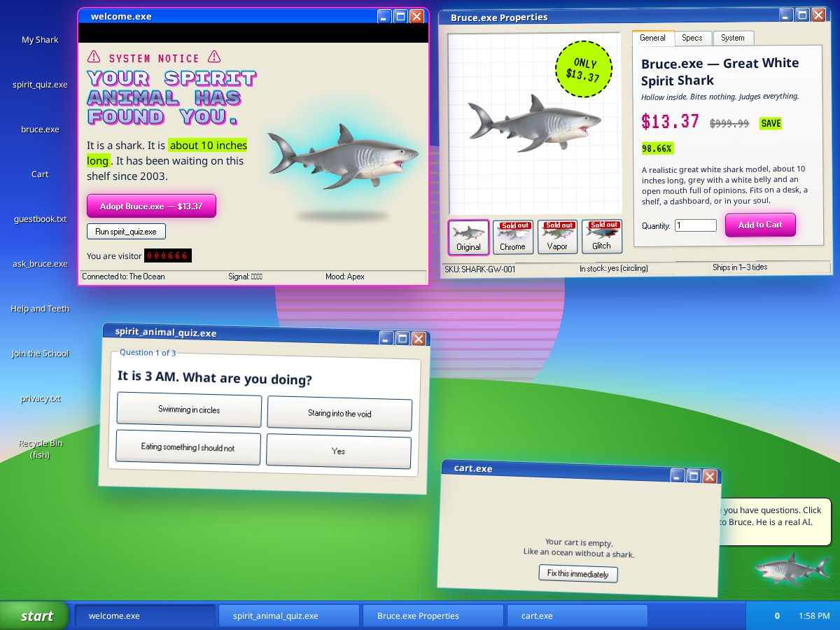Click the cart count in system tray

point(777,616)
